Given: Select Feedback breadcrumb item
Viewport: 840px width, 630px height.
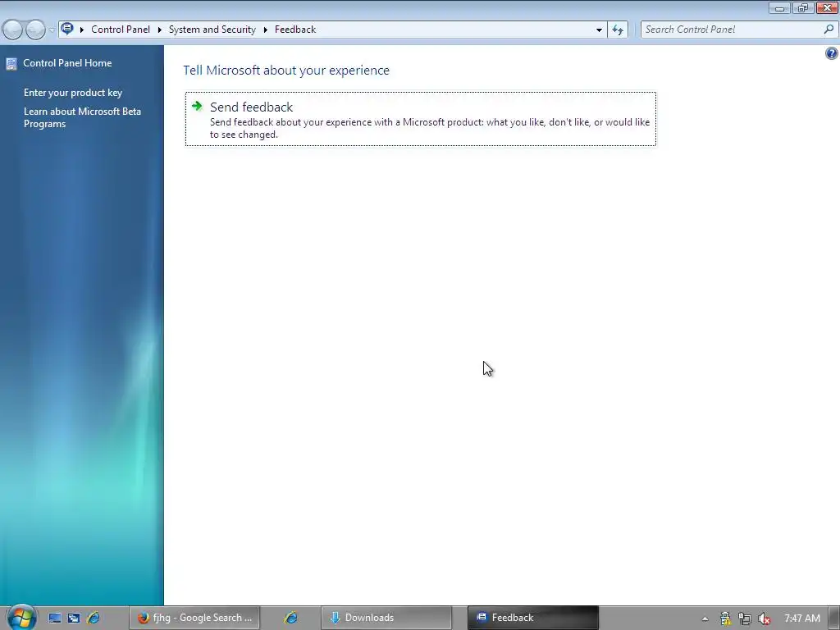Looking at the screenshot, I should tap(295, 30).
